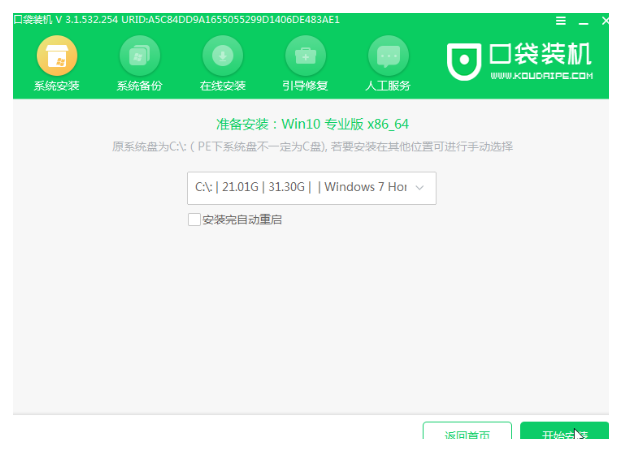The height and width of the screenshot is (454, 626).
Task: Open the 引导修复 (Boot Repair) icon
Action: 305,54
